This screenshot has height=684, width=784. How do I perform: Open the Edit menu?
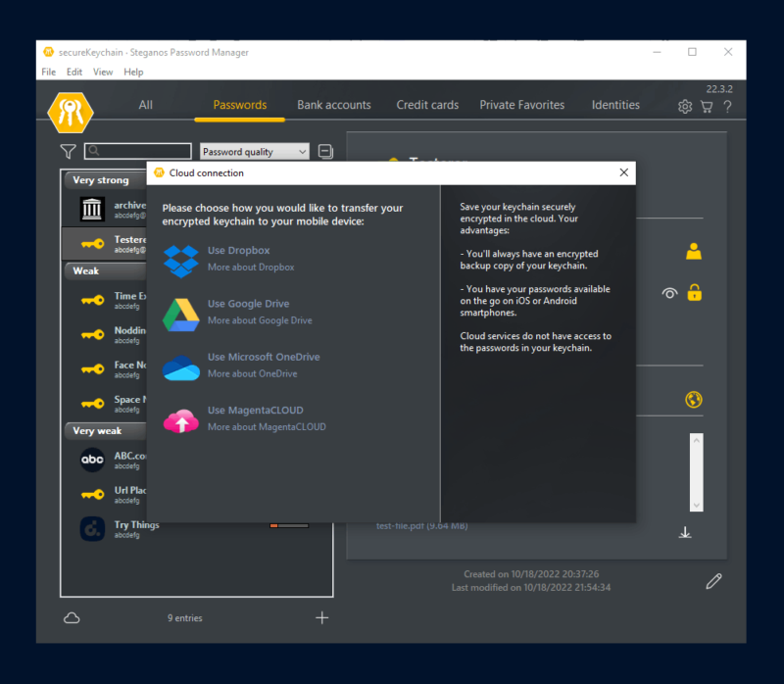tap(74, 72)
